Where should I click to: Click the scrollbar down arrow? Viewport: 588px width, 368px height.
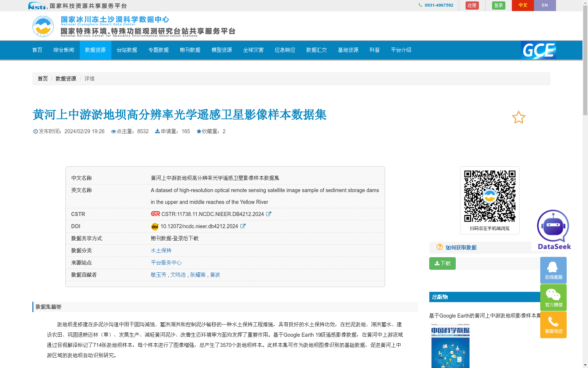click(585, 365)
